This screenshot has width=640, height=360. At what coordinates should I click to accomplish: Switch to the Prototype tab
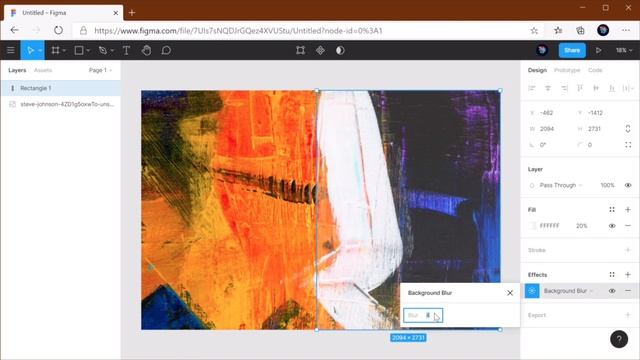click(x=567, y=70)
